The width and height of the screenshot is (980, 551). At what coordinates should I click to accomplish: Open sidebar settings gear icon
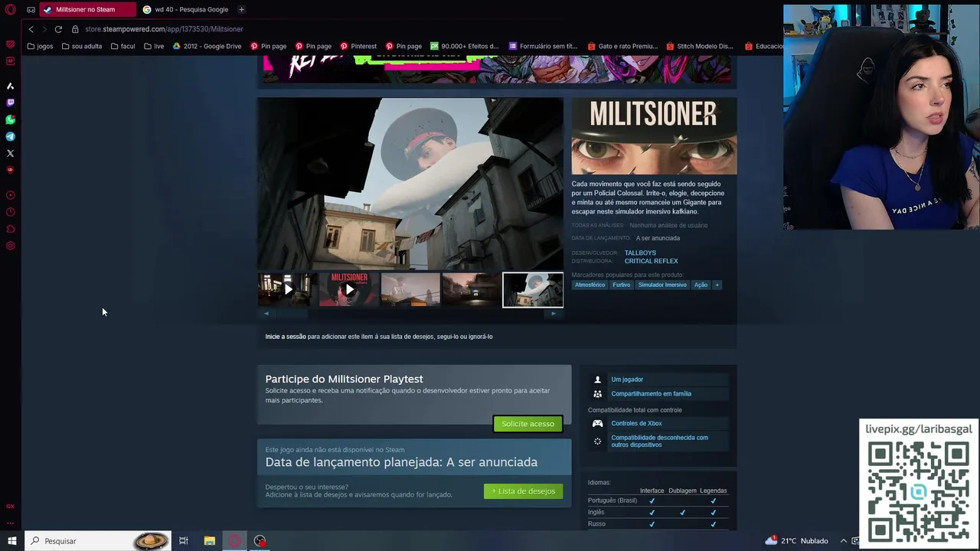pyautogui.click(x=11, y=246)
